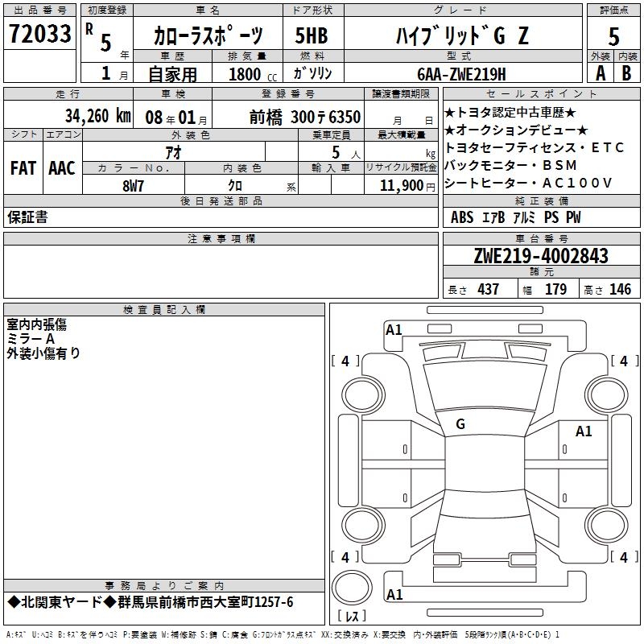The height and width of the screenshot is (644, 644).
Task: Click the passenger capacity 5 人
Action: point(345,153)
